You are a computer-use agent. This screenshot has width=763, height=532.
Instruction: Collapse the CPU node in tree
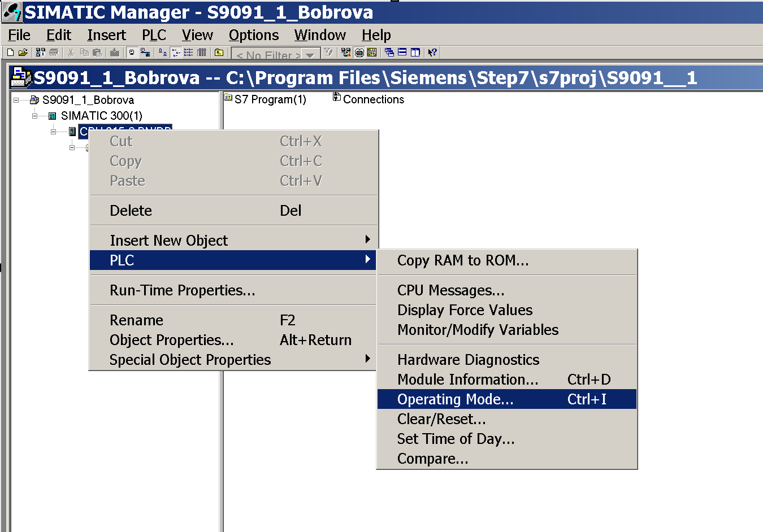(54, 132)
